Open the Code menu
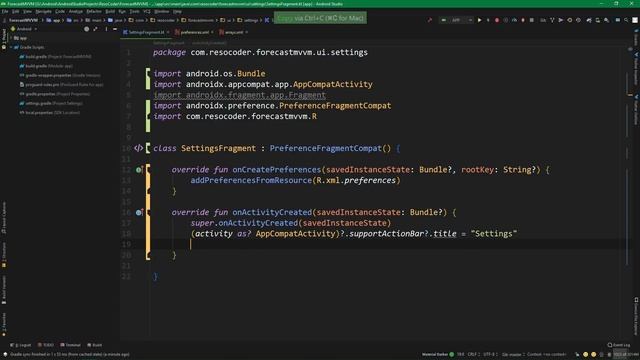The image size is (640, 360). click(60, 11)
